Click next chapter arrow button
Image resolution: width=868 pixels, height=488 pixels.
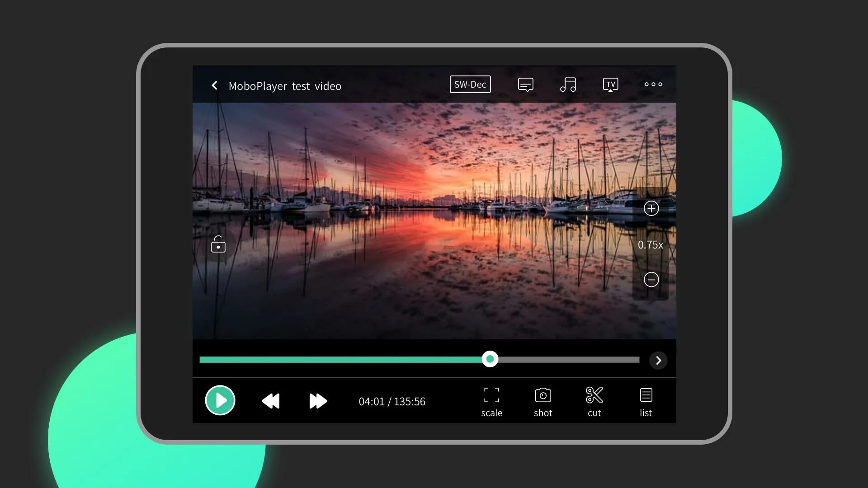(x=658, y=360)
